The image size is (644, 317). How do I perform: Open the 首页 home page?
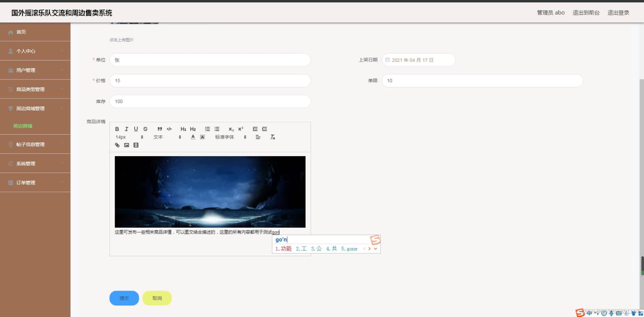(35, 32)
